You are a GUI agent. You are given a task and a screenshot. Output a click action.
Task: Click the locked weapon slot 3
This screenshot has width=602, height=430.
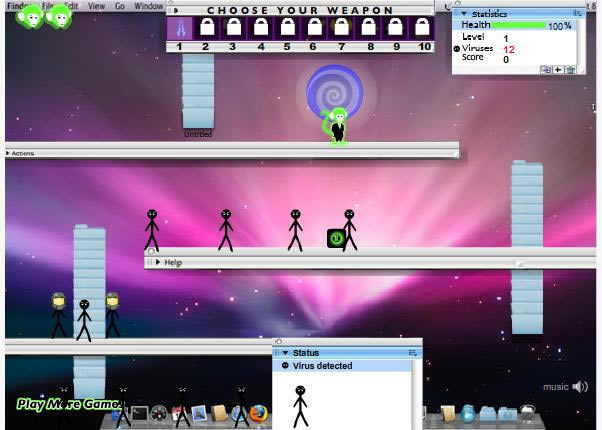pos(233,28)
